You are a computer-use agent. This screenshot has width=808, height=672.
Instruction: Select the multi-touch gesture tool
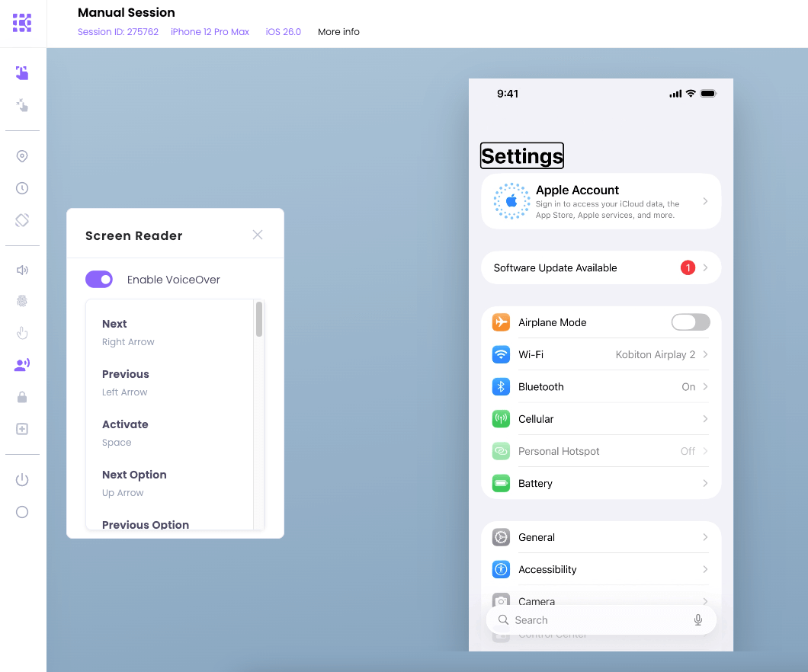[x=22, y=105]
